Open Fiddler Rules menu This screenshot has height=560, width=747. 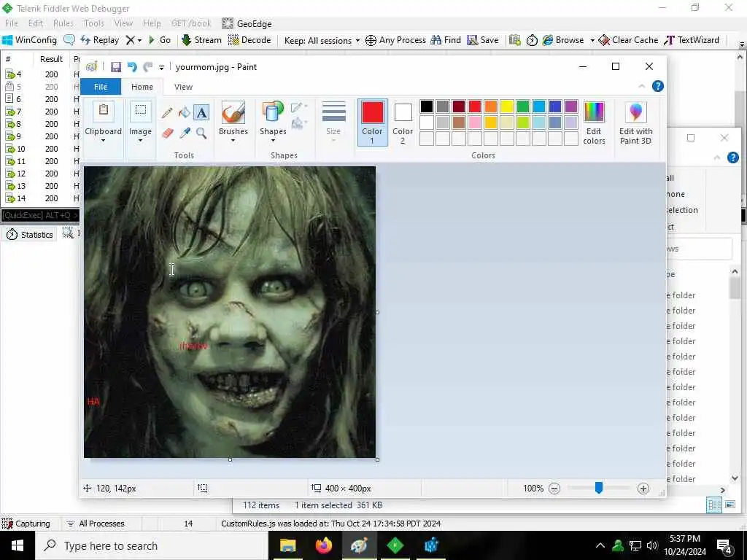63,23
